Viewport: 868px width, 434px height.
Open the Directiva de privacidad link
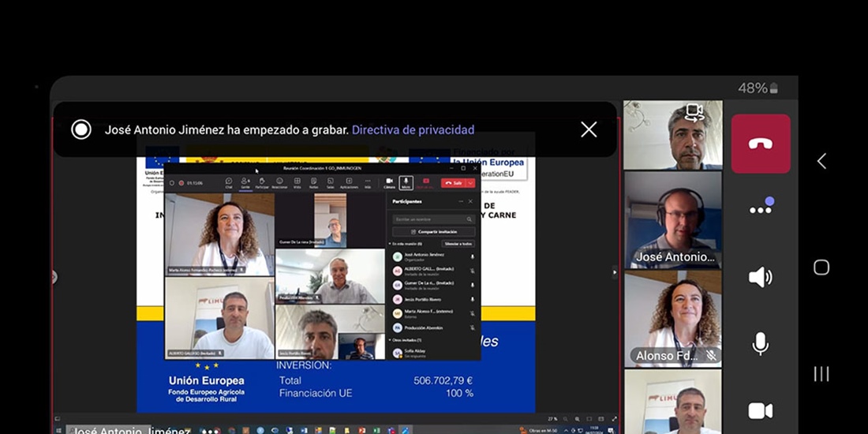(413, 130)
